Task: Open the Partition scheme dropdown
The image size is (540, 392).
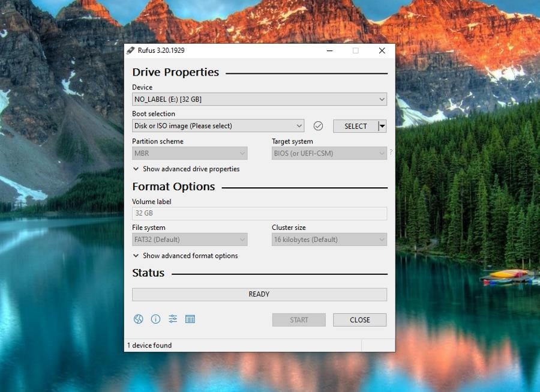Action: (242, 153)
